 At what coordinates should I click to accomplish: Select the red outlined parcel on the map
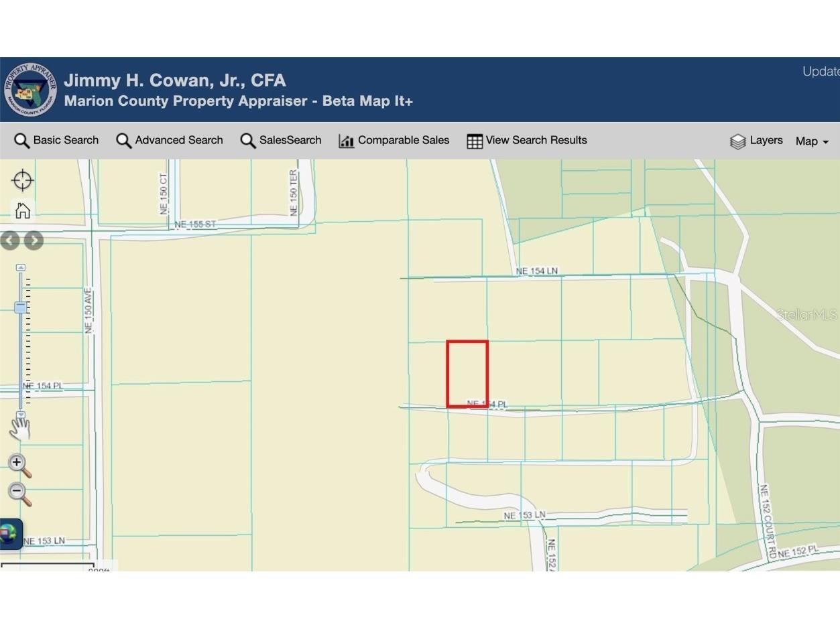tap(467, 373)
